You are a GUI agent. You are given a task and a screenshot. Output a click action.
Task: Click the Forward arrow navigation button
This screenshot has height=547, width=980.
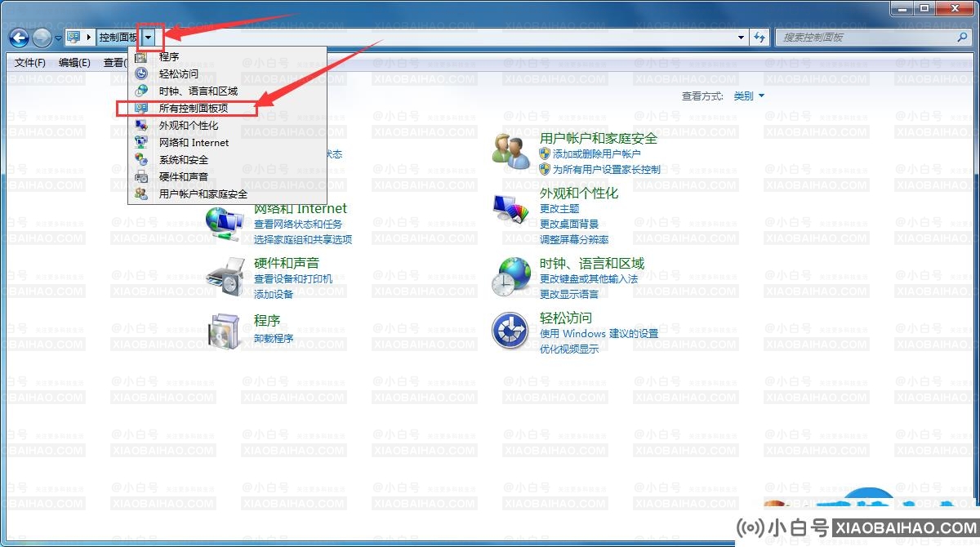(x=42, y=38)
